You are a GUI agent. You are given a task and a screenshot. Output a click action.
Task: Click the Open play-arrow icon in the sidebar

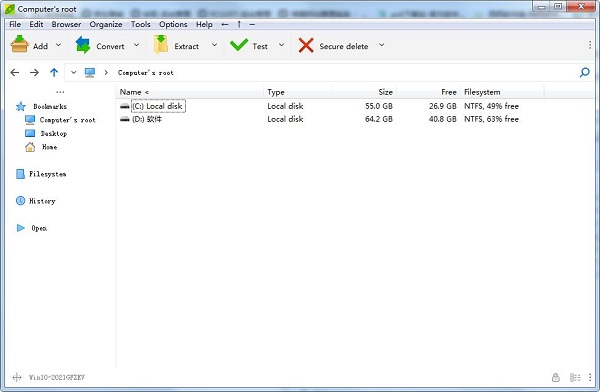(21, 228)
